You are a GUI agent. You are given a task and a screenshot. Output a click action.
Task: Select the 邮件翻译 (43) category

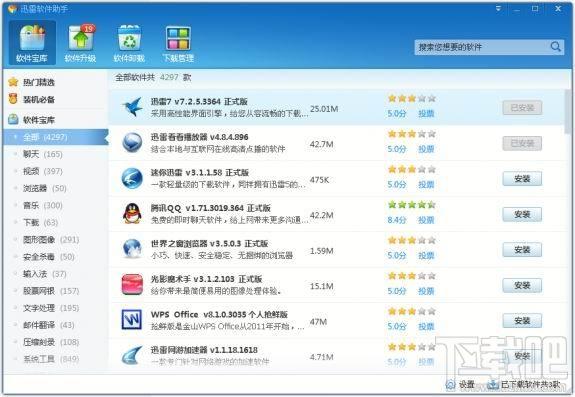(x=48, y=325)
